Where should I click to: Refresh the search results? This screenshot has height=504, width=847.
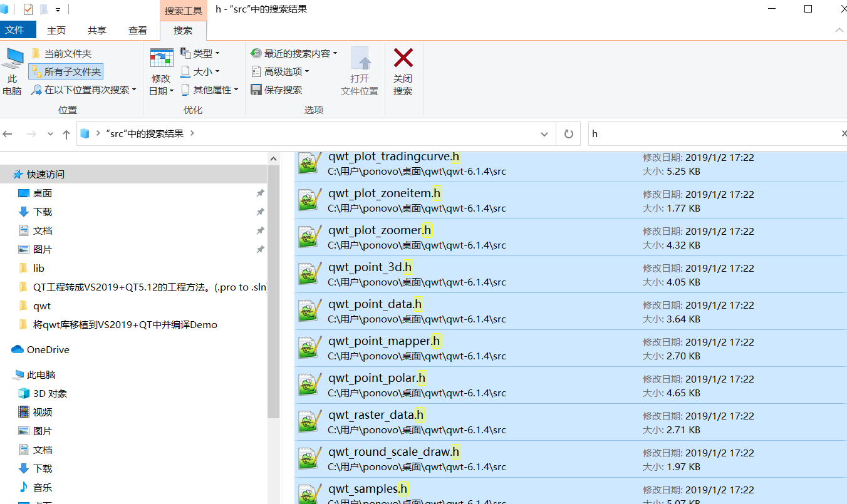point(568,133)
